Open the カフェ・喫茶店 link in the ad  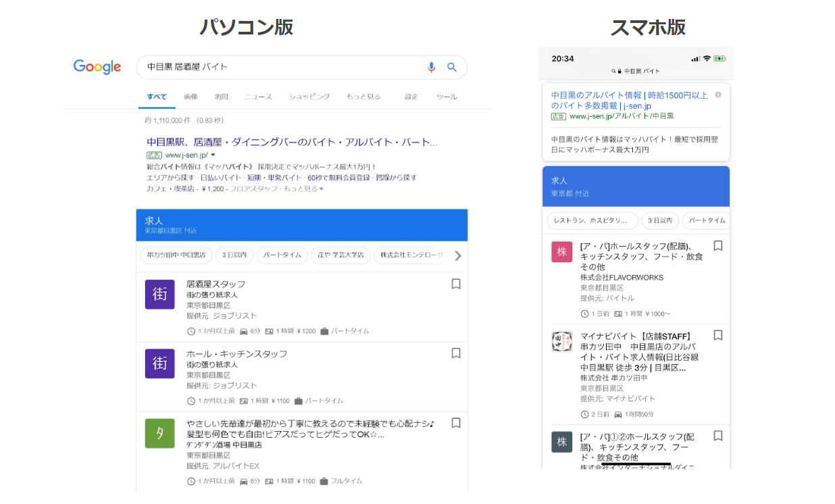tap(170, 188)
